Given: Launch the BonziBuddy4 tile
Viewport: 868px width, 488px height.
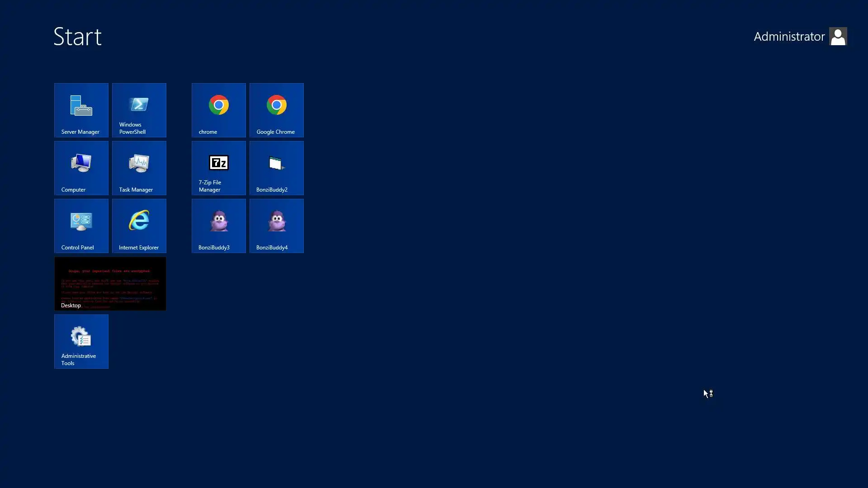Looking at the screenshot, I should pos(277,225).
